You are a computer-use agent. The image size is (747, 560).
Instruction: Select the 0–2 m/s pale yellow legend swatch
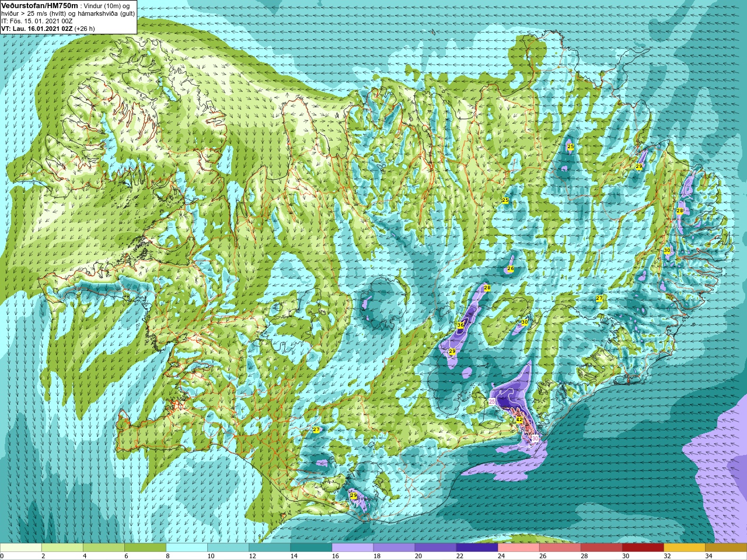(21, 548)
